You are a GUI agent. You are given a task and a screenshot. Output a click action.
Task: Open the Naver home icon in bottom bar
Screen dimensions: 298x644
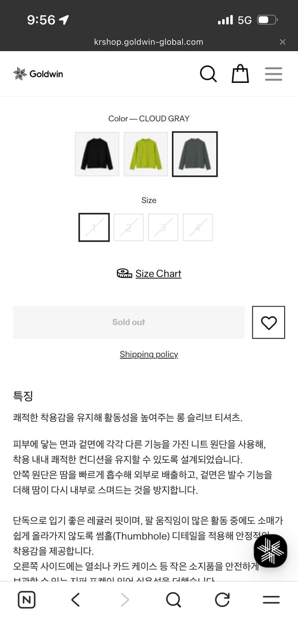[x=26, y=600]
